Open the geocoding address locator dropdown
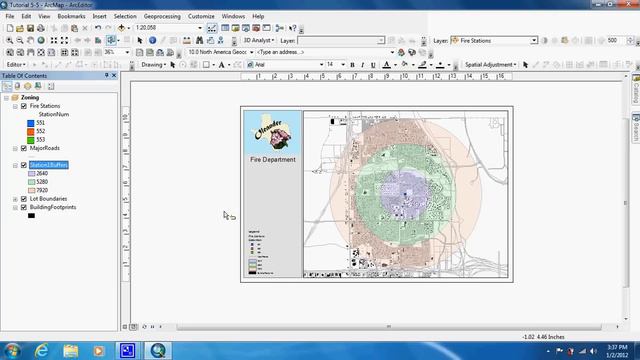640x360 pixels. click(251, 52)
